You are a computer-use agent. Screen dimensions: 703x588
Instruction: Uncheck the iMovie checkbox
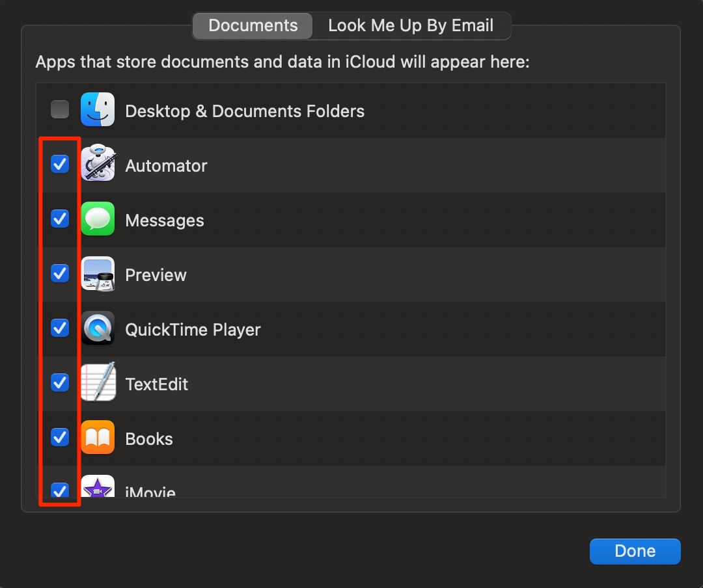pos(59,491)
